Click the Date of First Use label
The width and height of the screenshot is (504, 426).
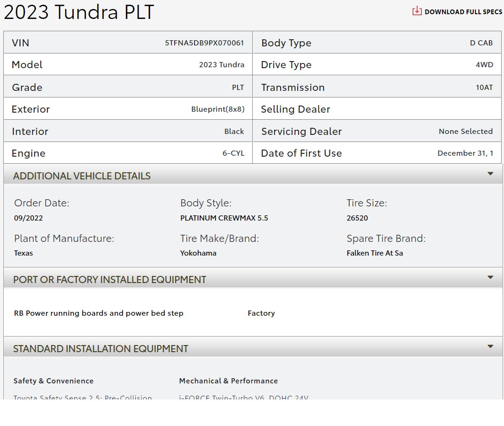[x=301, y=153]
